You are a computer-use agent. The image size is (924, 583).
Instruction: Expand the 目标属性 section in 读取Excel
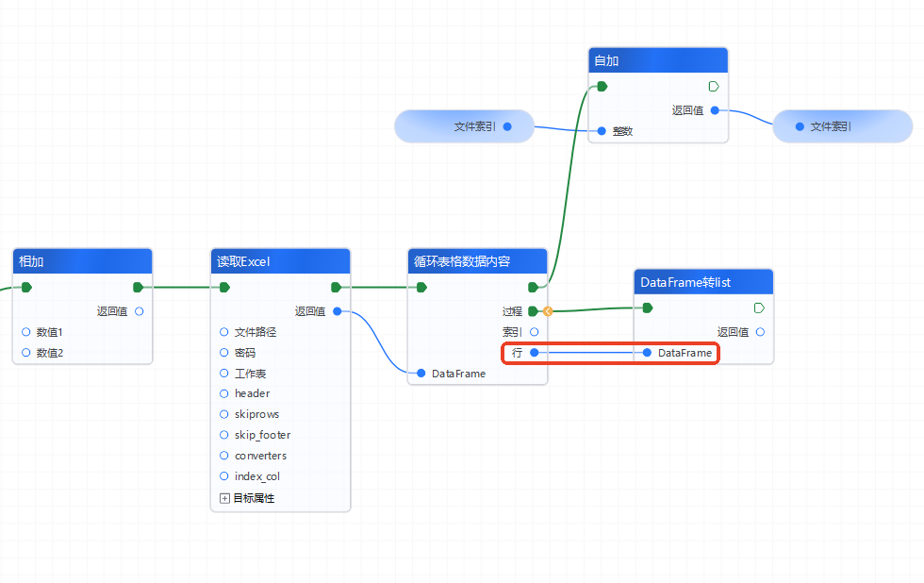(224, 497)
